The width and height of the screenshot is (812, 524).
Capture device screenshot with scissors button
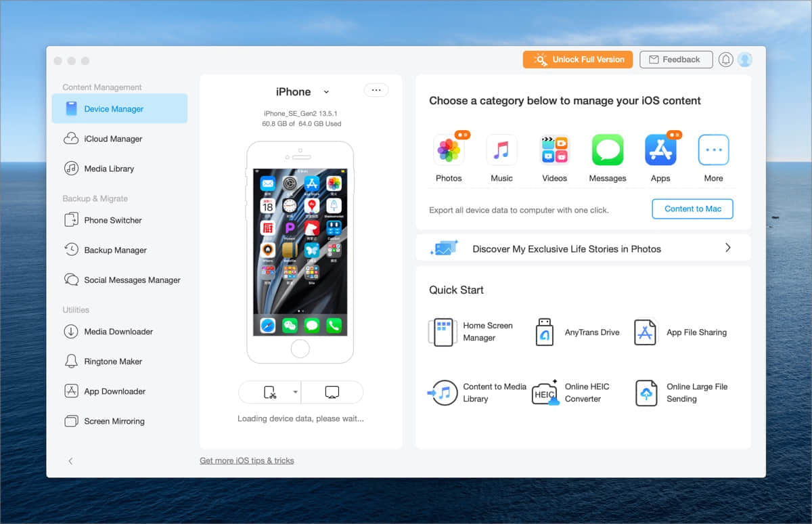(269, 392)
